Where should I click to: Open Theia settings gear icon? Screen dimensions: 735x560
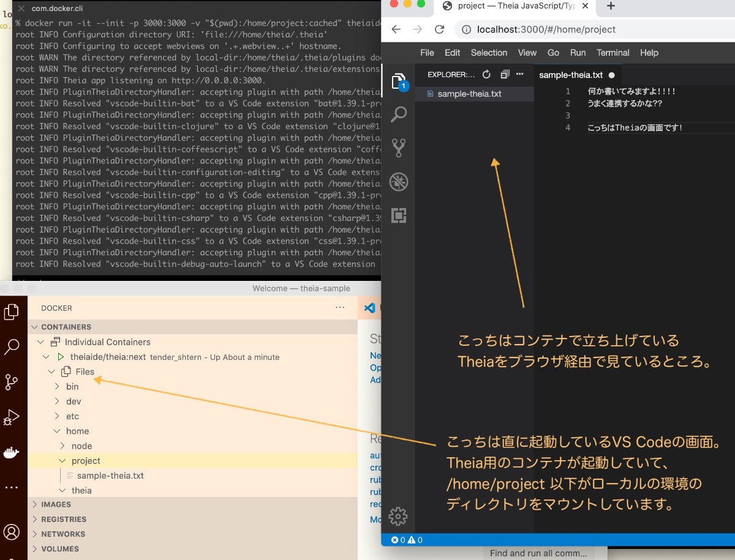(398, 516)
